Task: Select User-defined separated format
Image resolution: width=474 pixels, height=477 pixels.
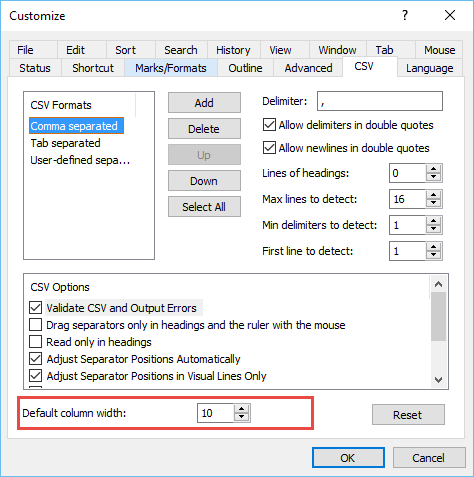Action: 80,160
